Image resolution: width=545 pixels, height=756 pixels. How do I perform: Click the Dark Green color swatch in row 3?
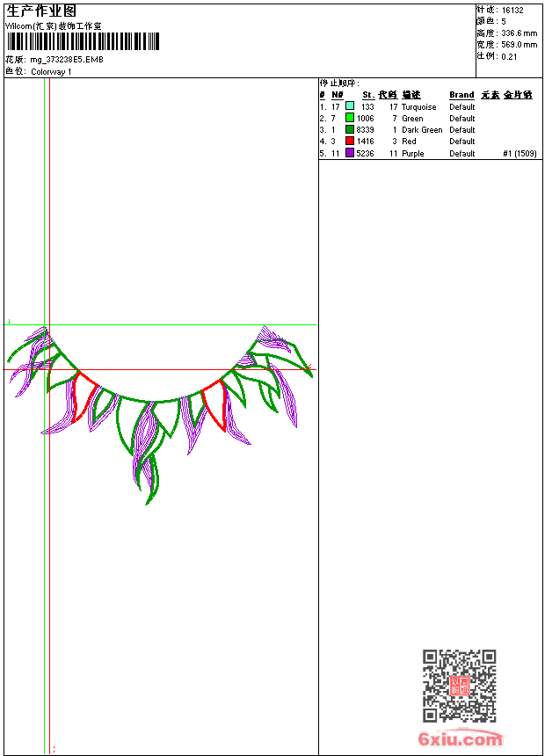coord(350,129)
